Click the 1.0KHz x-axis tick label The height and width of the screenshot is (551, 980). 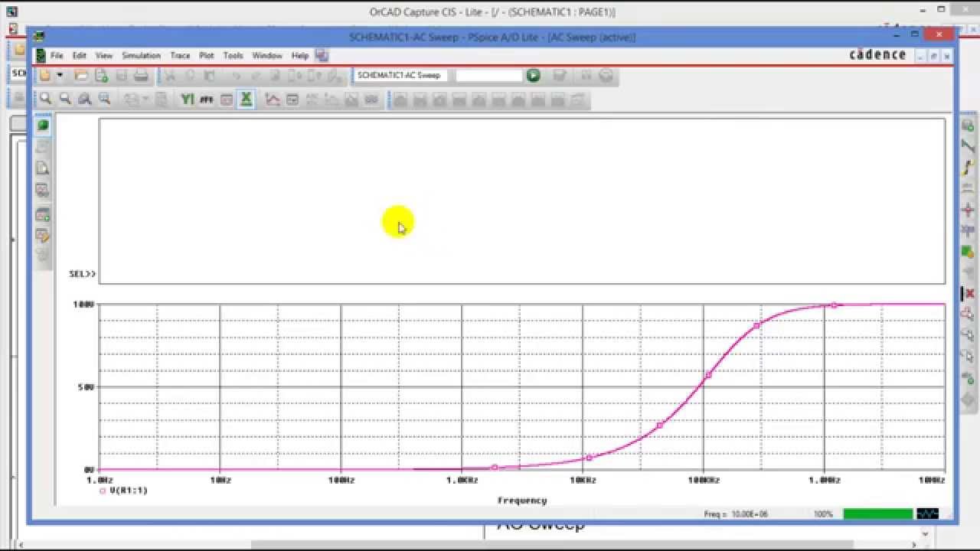462,480
